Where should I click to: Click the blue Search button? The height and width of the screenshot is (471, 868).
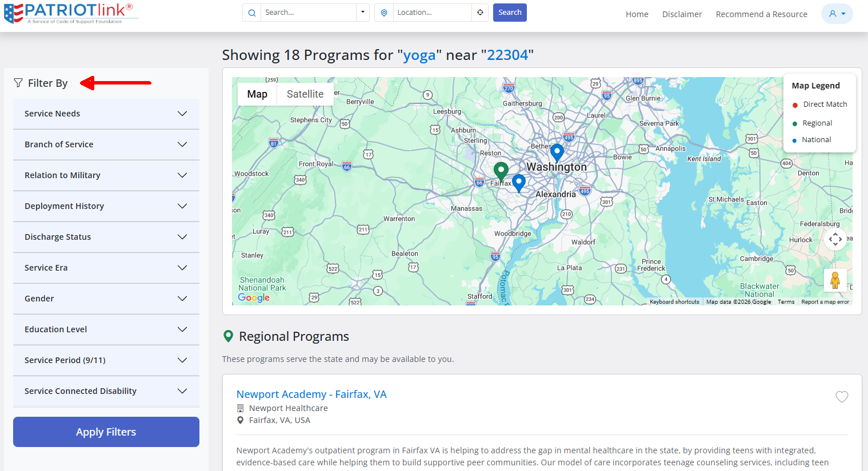(510, 13)
